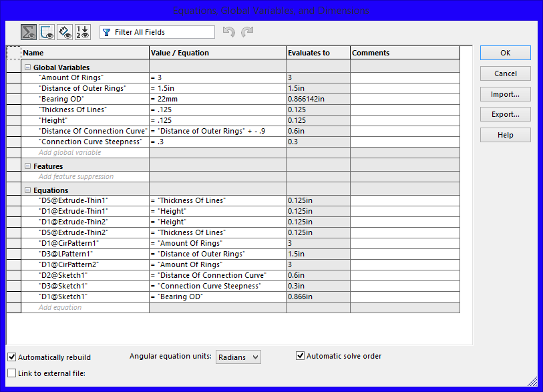Click evaluated value 0.866in
543x392 pixels.
click(x=318, y=297)
